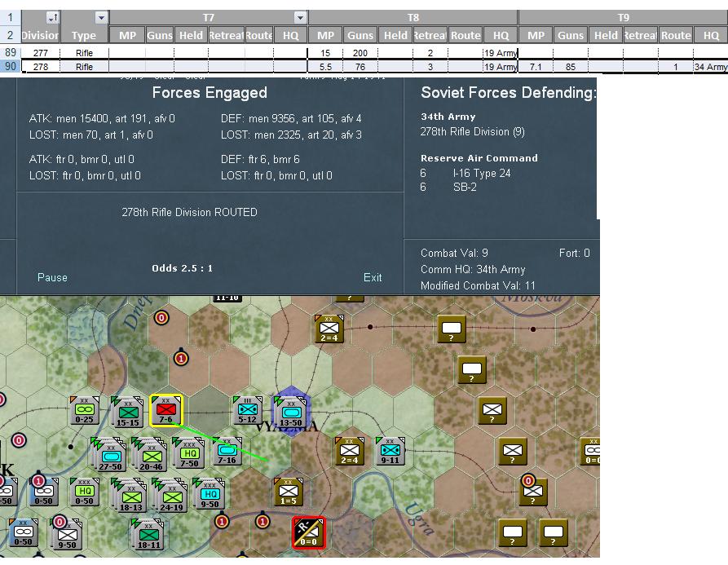The image size is (728, 565).
Task: Select the green HQ 7-50 counter
Action: coord(189,452)
